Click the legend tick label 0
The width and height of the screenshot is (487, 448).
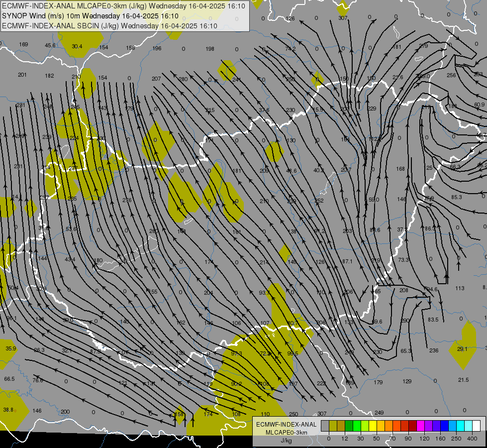coord(329,439)
